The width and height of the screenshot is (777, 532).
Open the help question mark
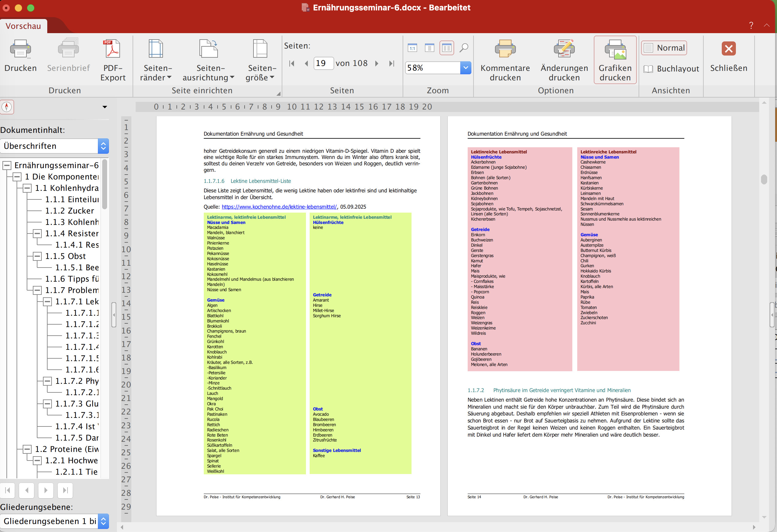click(751, 25)
